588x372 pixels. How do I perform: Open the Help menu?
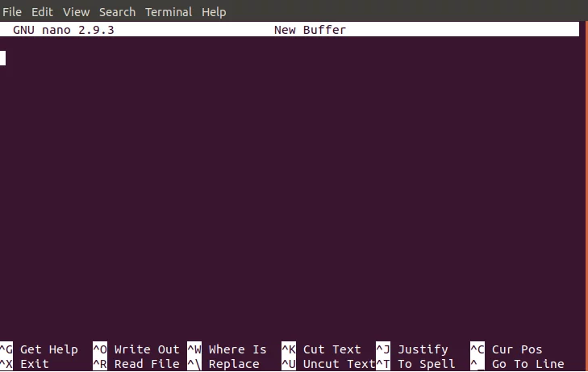click(214, 12)
